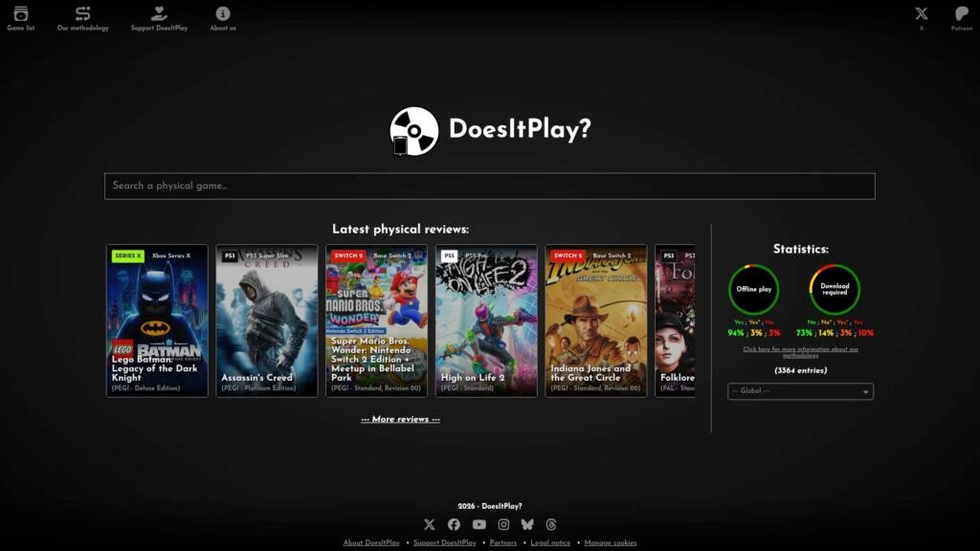Click the Instagram icon in footer
This screenshot has height=551, width=980.
(x=503, y=525)
